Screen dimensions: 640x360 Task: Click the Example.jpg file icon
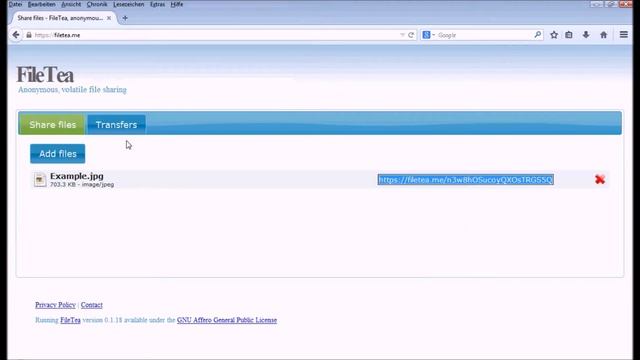(x=40, y=180)
